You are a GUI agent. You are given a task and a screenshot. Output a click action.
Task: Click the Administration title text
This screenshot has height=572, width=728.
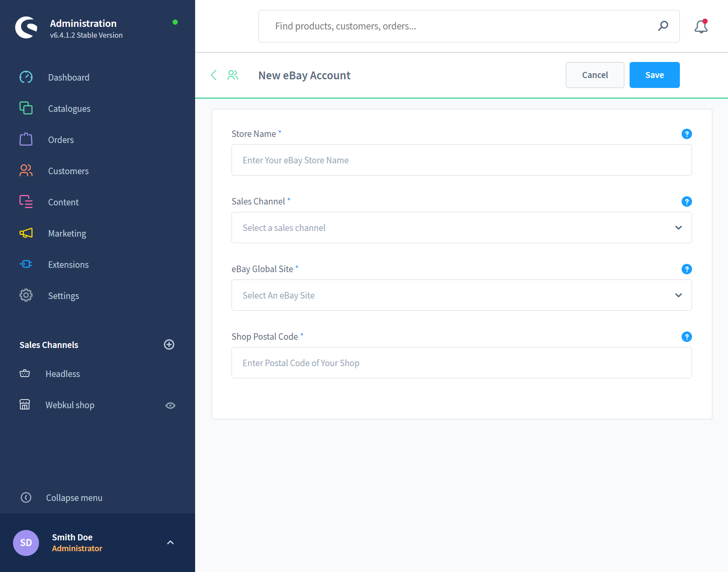tap(83, 23)
